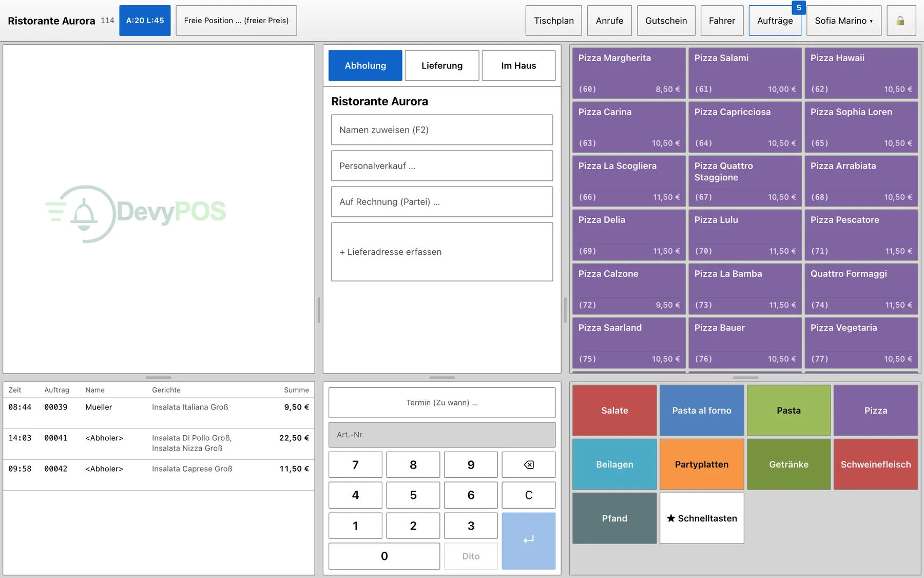
Task: Add Pizza Quattro Staggione (67)
Action: 745,181
